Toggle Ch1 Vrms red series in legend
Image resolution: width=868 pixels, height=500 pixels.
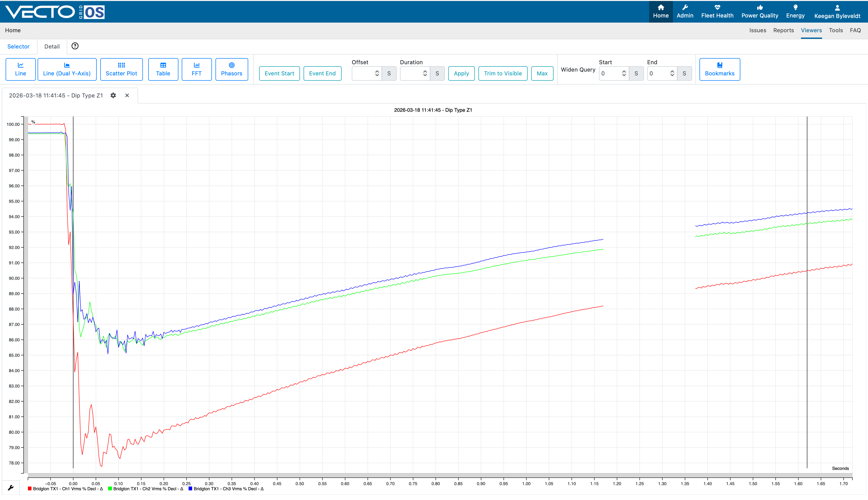[x=65, y=489]
